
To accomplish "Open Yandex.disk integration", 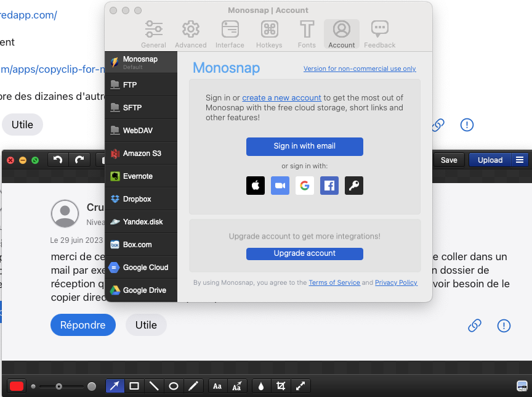I will [x=141, y=221].
